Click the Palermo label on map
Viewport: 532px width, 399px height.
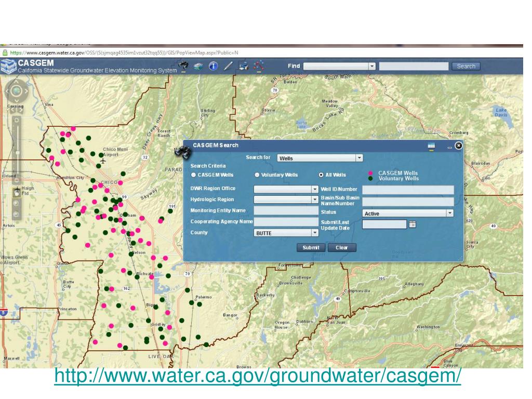tap(204, 297)
